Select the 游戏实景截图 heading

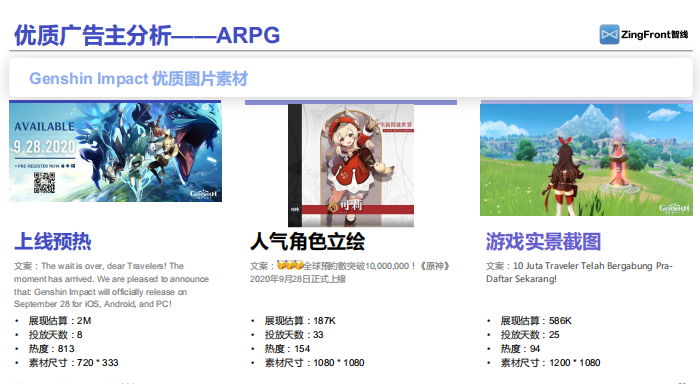[x=543, y=242]
